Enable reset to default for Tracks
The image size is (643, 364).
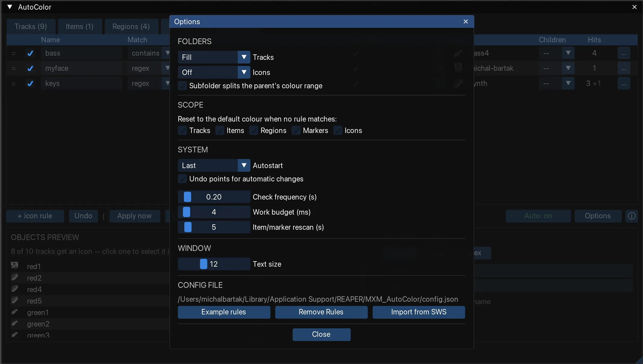pyautogui.click(x=182, y=131)
